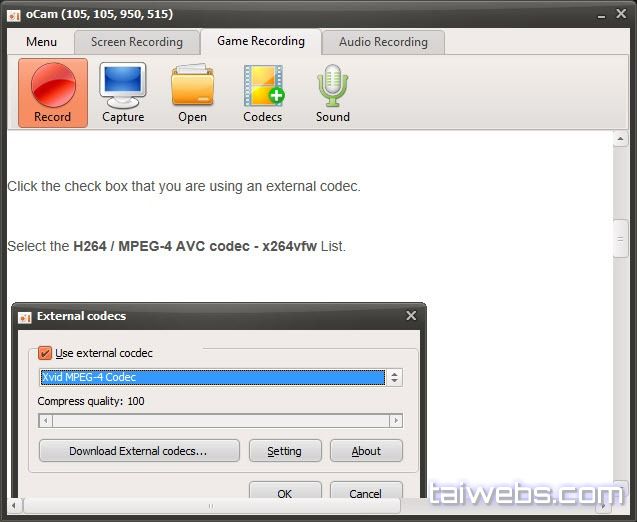Image resolution: width=637 pixels, height=522 pixels.
Task: Open codec Setting button
Action: pos(284,451)
